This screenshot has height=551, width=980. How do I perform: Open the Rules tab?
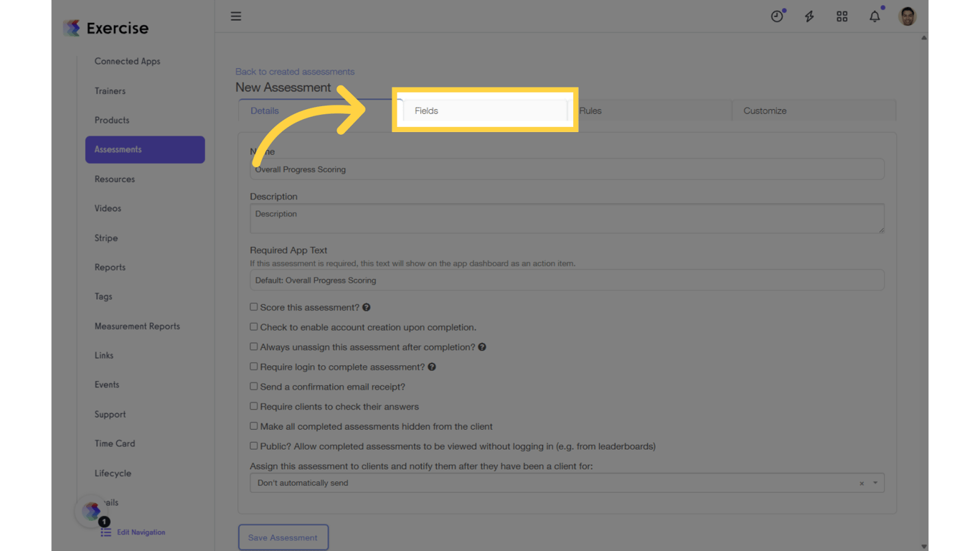tap(590, 110)
